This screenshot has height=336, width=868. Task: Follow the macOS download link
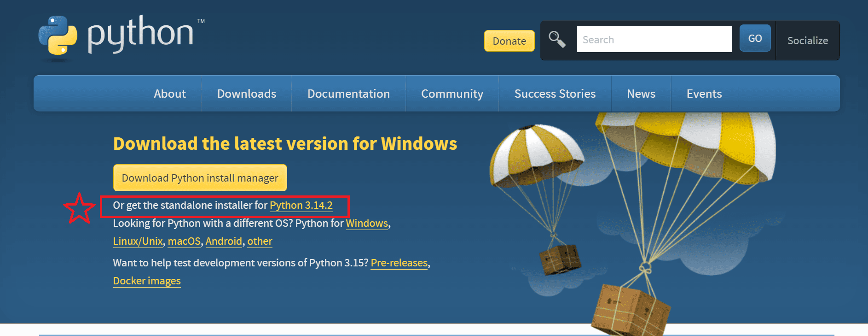point(184,242)
